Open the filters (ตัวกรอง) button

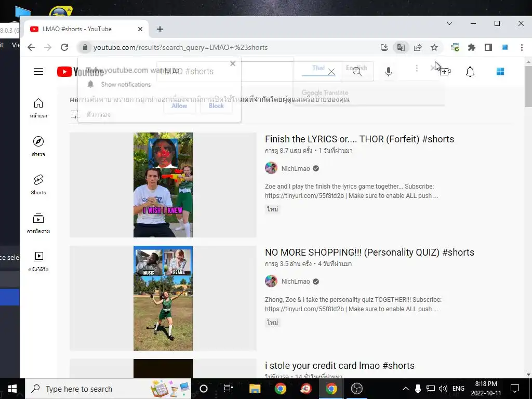[x=90, y=114]
